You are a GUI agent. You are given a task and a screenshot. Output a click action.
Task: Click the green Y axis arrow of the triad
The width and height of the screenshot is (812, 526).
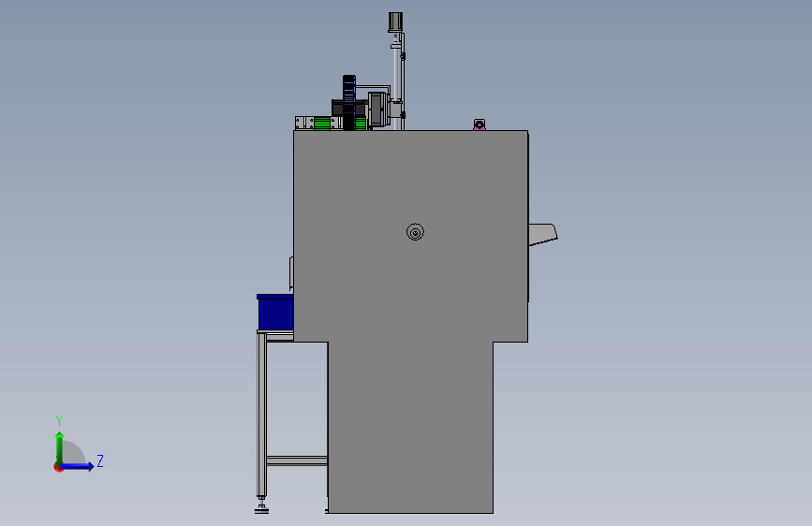(x=60, y=447)
